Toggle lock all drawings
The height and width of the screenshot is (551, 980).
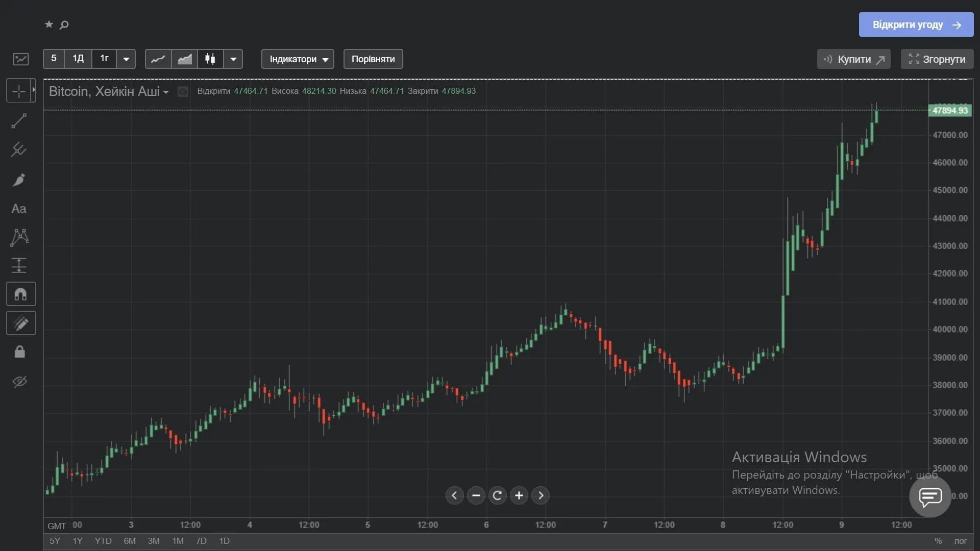click(20, 352)
